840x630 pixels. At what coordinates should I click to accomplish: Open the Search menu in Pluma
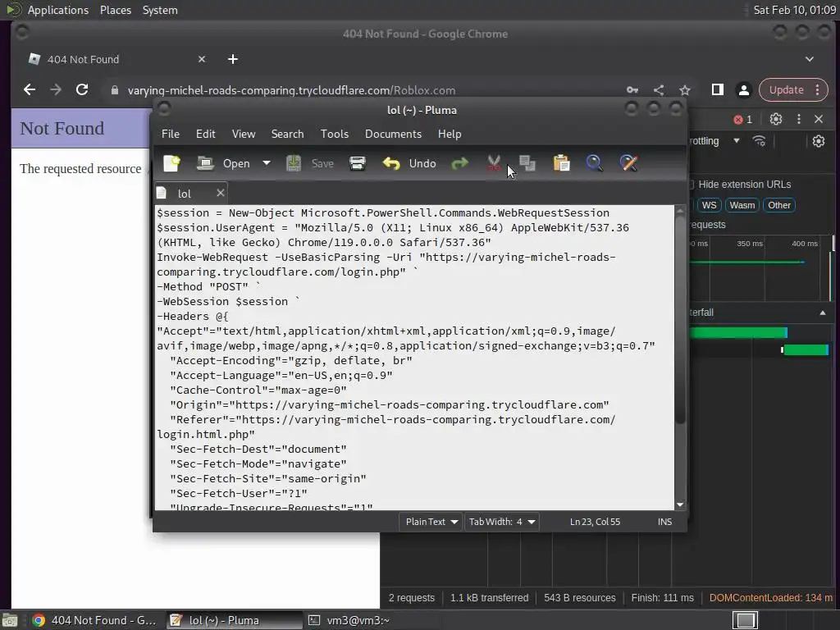pos(287,134)
